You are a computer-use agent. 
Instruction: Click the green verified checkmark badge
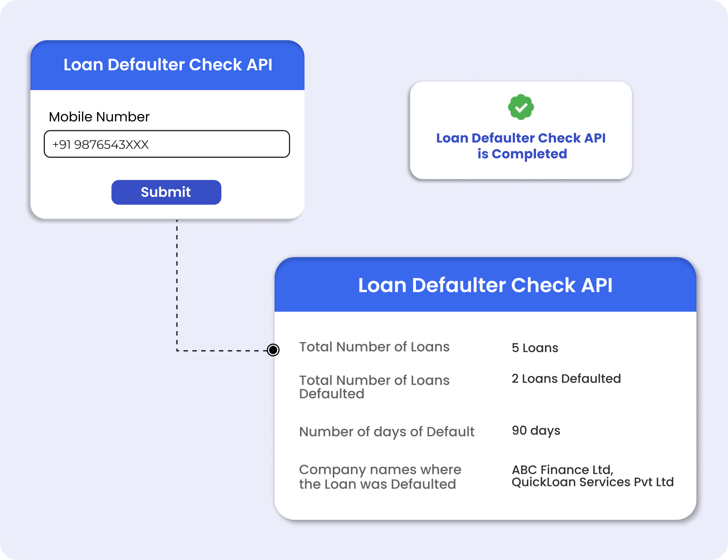click(x=521, y=108)
